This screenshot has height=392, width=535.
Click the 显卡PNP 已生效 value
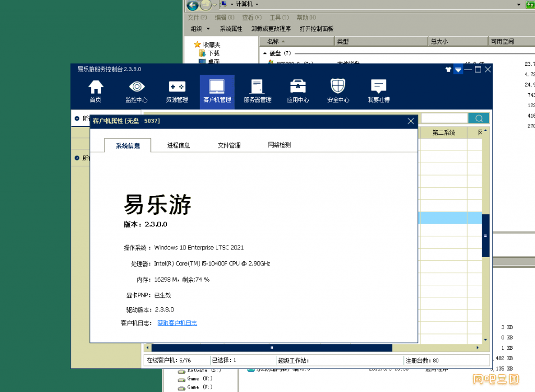(162, 295)
